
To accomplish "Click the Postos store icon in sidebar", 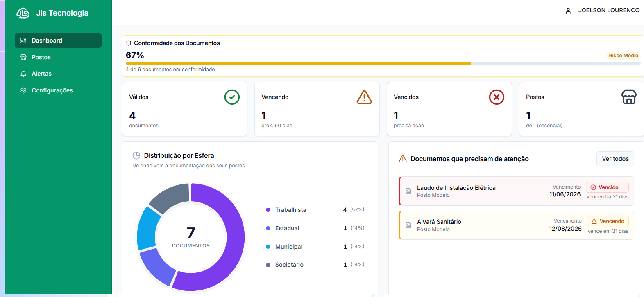I will (23, 57).
